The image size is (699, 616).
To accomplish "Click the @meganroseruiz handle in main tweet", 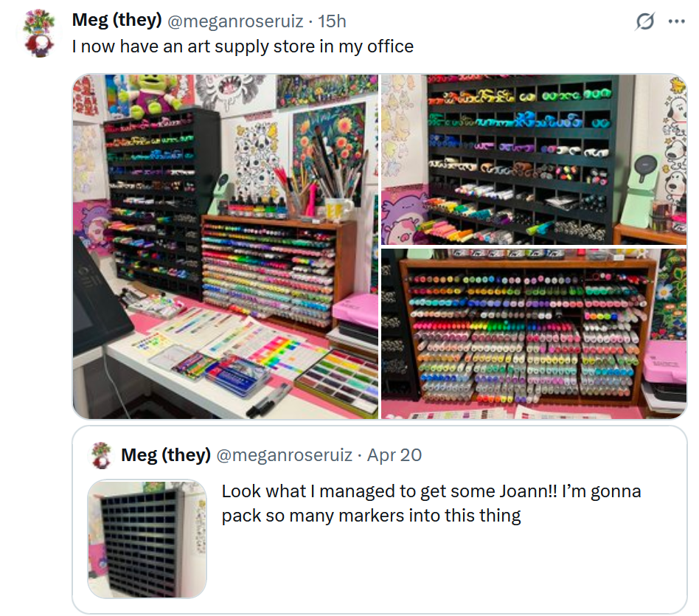I will click(x=235, y=21).
